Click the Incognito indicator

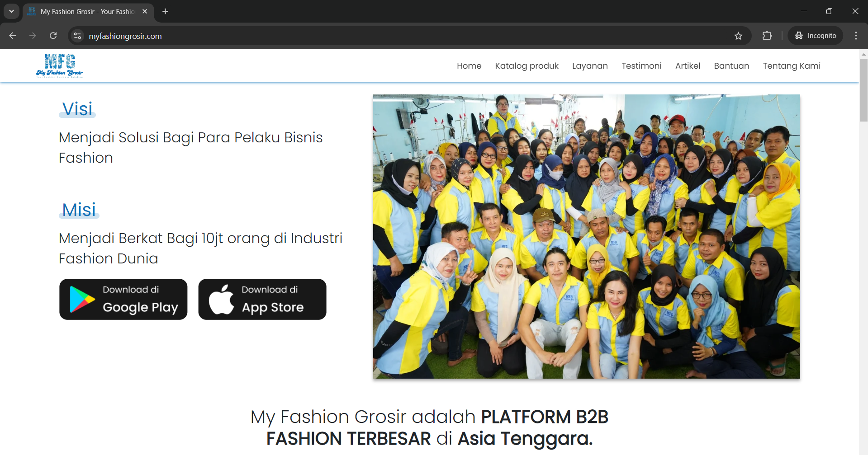tap(816, 36)
